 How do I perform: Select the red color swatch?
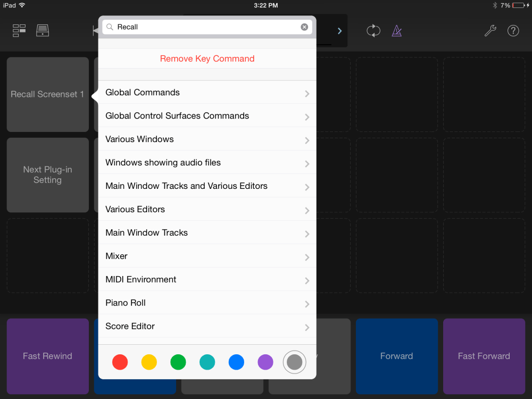click(x=120, y=362)
